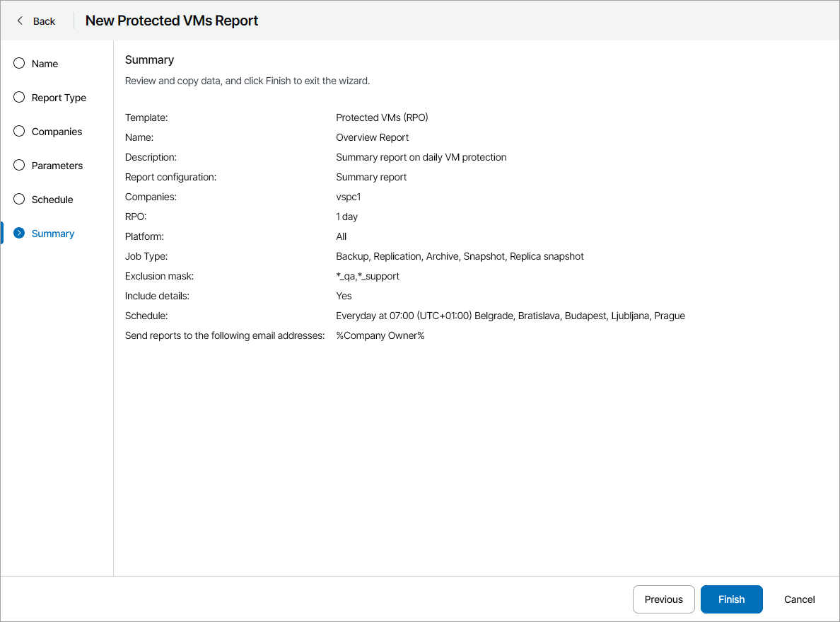Click the circle icon beside the Companies step
The image size is (840, 622).
[19, 132]
